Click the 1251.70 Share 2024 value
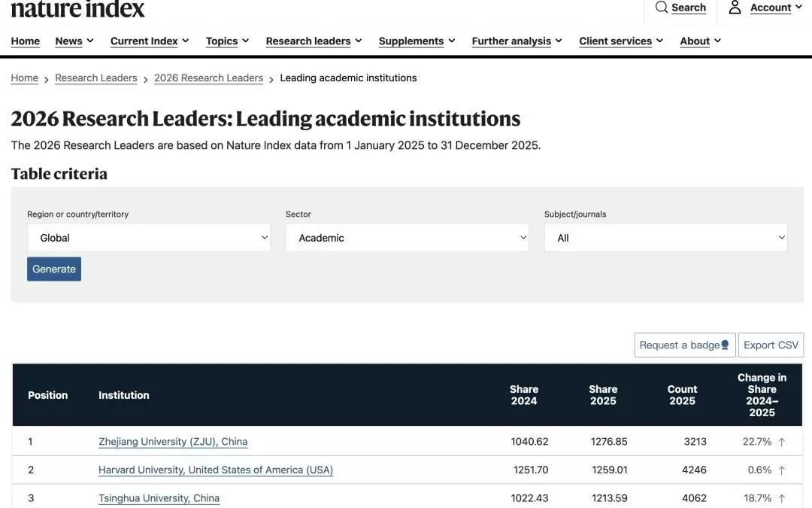Screen dimensions: 812x508 point(531,470)
